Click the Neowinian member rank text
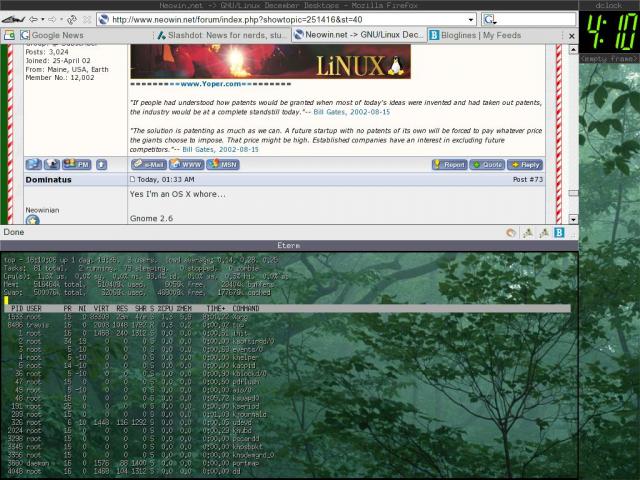 pyautogui.click(x=42, y=210)
